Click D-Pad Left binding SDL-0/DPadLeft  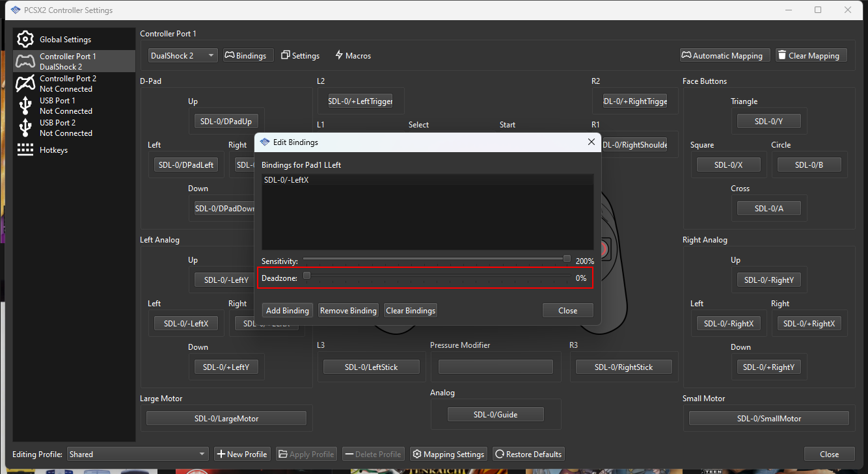[x=186, y=165]
